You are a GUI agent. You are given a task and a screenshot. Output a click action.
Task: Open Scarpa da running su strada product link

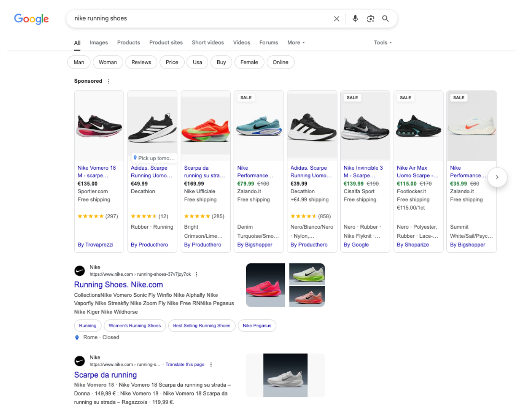point(204,172)
